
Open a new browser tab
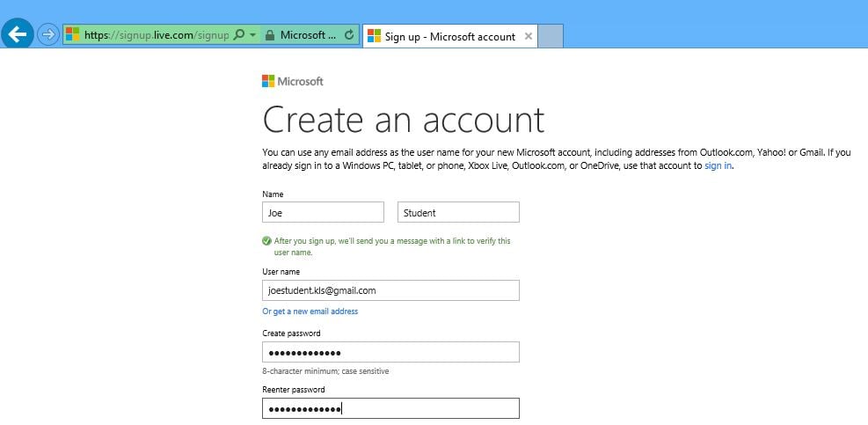pyautogui.click(x=551, y=36)
